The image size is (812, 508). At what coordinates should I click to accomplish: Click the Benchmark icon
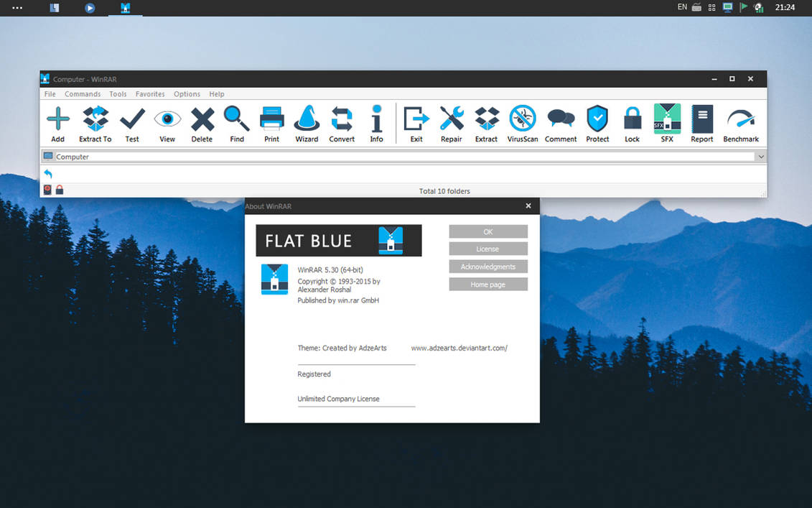(740, 122)
